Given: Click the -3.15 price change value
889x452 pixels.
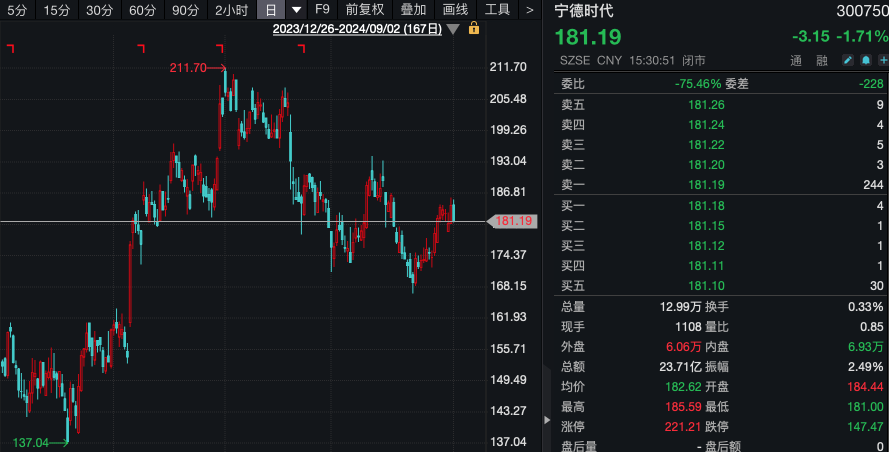Looking at the screenshot, I should [x=811, y=36].
